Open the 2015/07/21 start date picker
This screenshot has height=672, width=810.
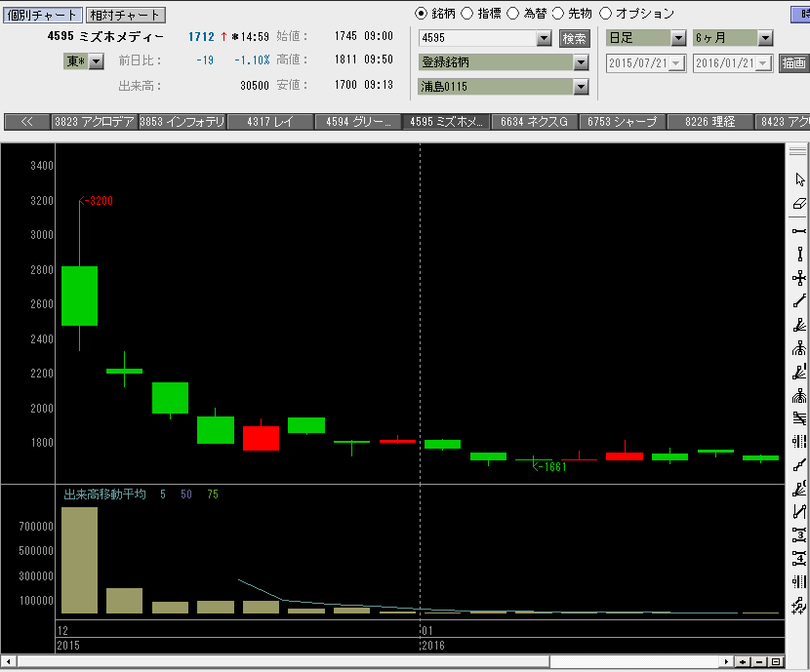[676, 63]
